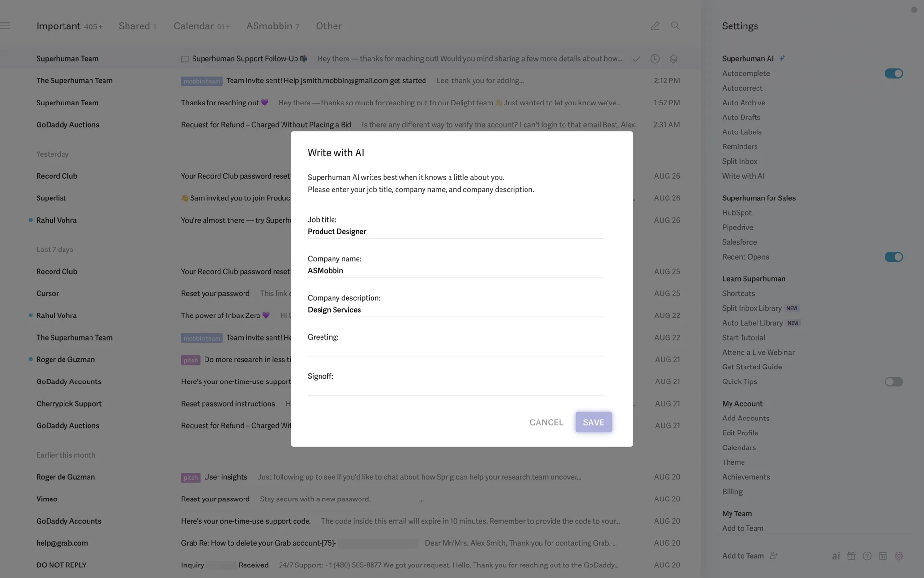Focus the Signoff text field
Viewport: 924px width, 578px height.
[455, 388]
